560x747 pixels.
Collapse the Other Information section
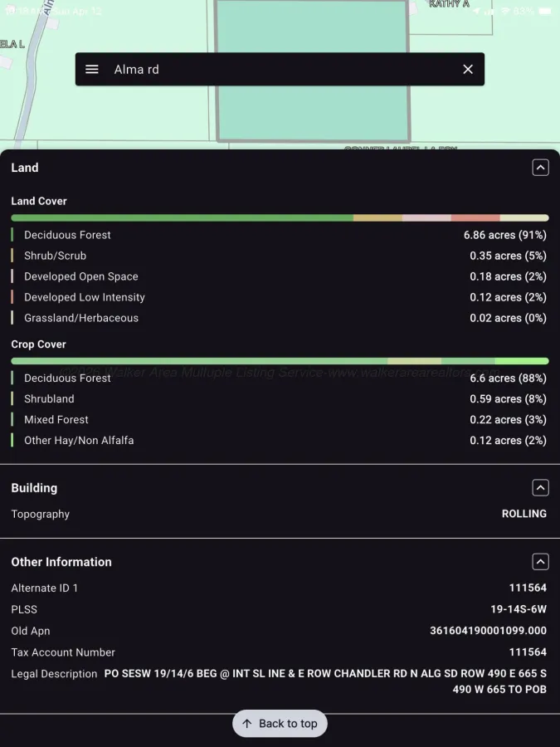[x=540, y=562]
